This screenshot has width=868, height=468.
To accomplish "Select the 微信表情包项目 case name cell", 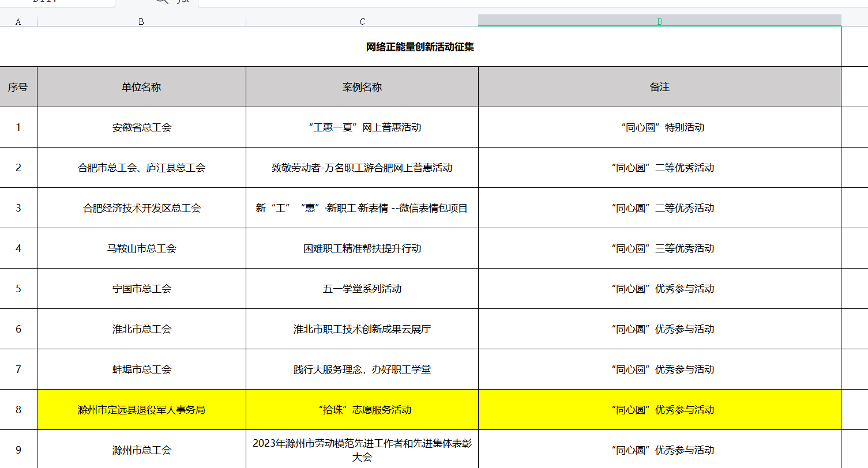I will tap(362, 208).
